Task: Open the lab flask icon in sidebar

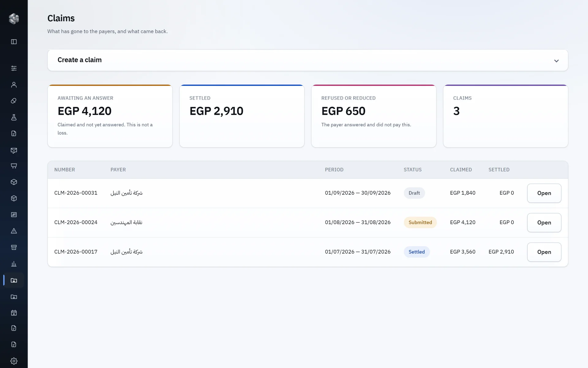Action: (14, 117)
